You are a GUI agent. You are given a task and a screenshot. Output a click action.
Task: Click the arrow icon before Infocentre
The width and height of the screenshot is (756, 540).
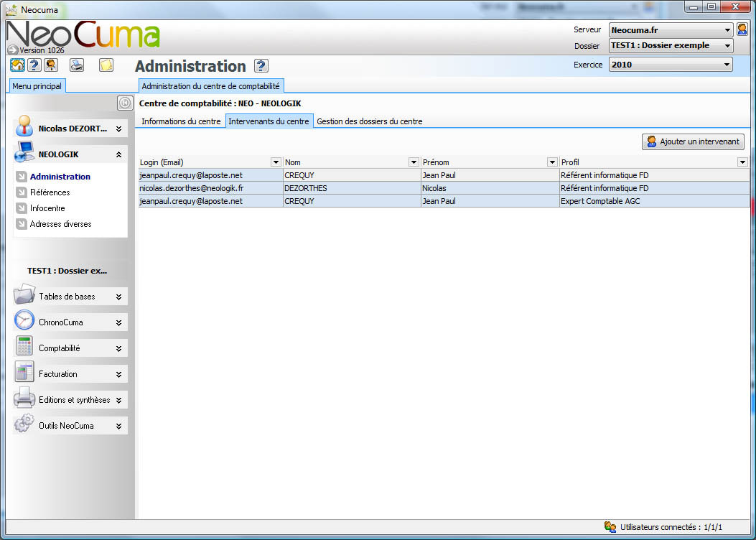coord(22,208)
